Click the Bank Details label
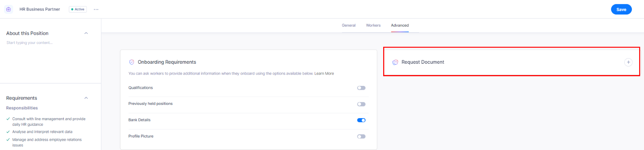Image resolution: width=644 pixels, height=150 pixels. pyautogui.click(x=139, y=120)
